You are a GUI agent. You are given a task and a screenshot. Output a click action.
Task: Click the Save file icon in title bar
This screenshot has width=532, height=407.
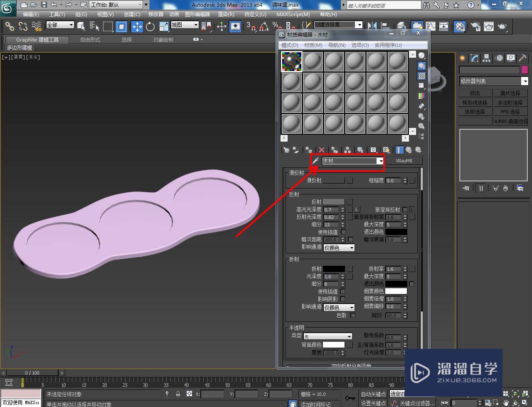(x=44, y=5)
